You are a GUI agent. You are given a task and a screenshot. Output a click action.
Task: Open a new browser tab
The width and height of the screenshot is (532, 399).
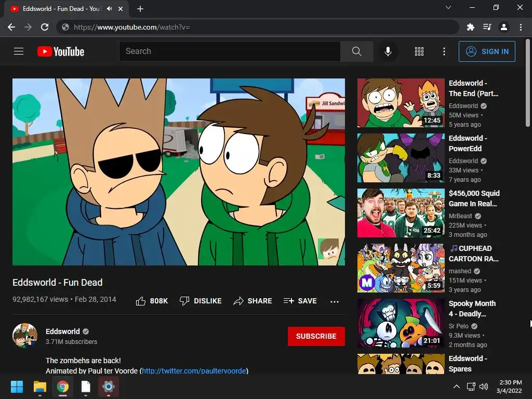point(140,9)
